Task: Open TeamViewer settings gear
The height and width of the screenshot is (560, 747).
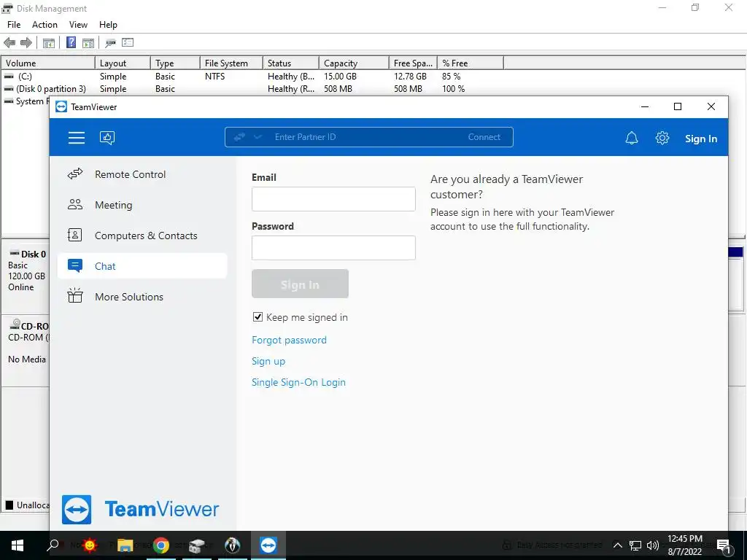Action: point(662,138)
